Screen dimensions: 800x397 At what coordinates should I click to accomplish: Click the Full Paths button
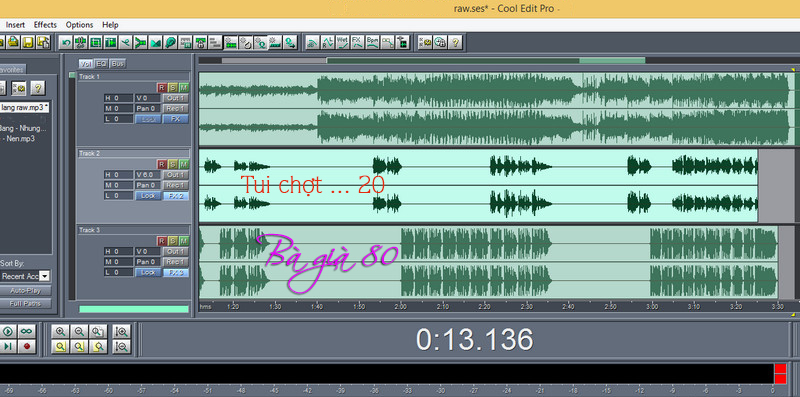(x=26, y=304)
